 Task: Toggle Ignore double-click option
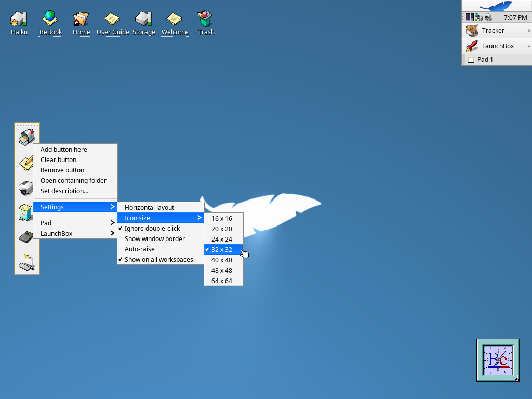tap(161, 229)
